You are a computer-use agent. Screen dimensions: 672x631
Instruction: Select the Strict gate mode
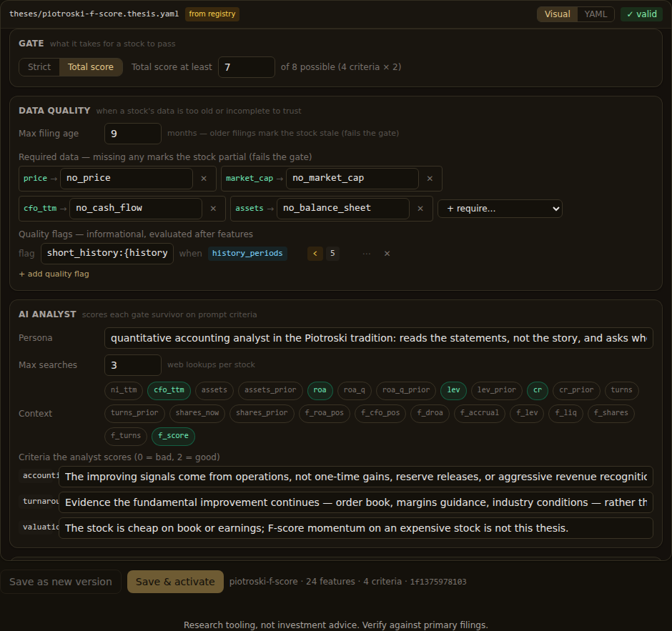(39, 67)
